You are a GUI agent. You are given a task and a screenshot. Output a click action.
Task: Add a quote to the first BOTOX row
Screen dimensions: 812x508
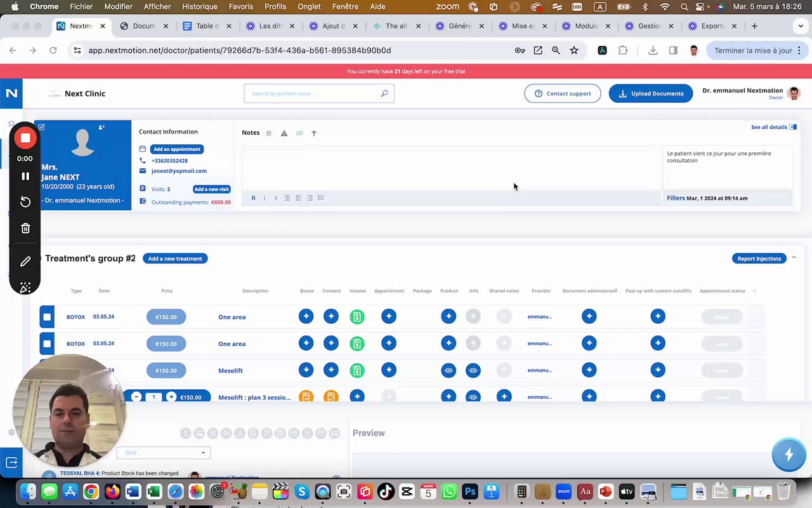306,316
